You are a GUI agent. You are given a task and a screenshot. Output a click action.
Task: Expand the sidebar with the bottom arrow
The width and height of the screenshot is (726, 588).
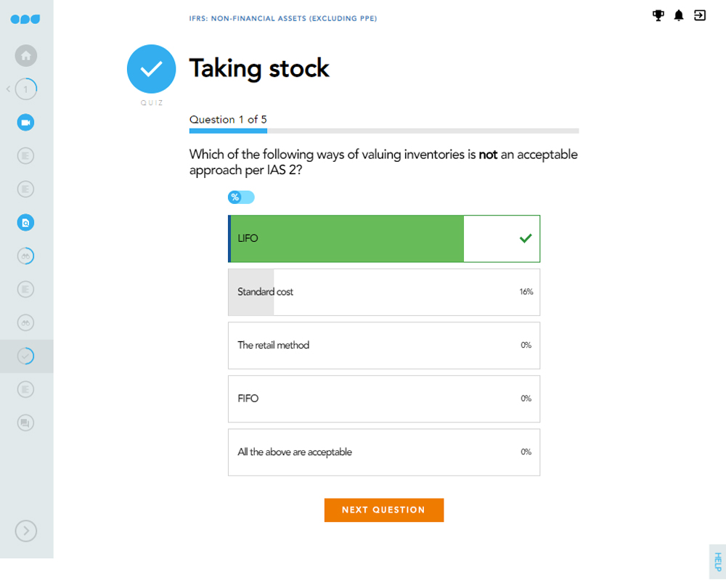pyautogui.click(x=26, y=531)
